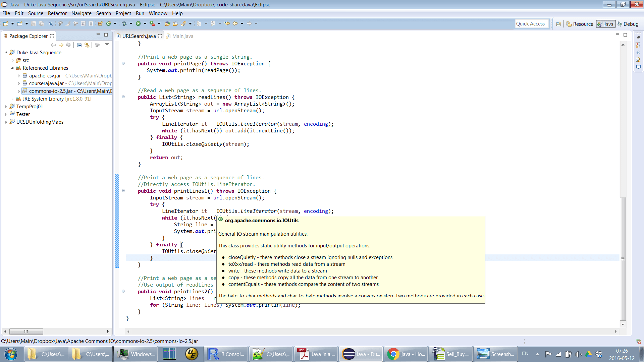The width and height of the screenshot is (644, 362).
Task: Click the editor vertical scrollbar thumb
Action: (x=623, y=258)
